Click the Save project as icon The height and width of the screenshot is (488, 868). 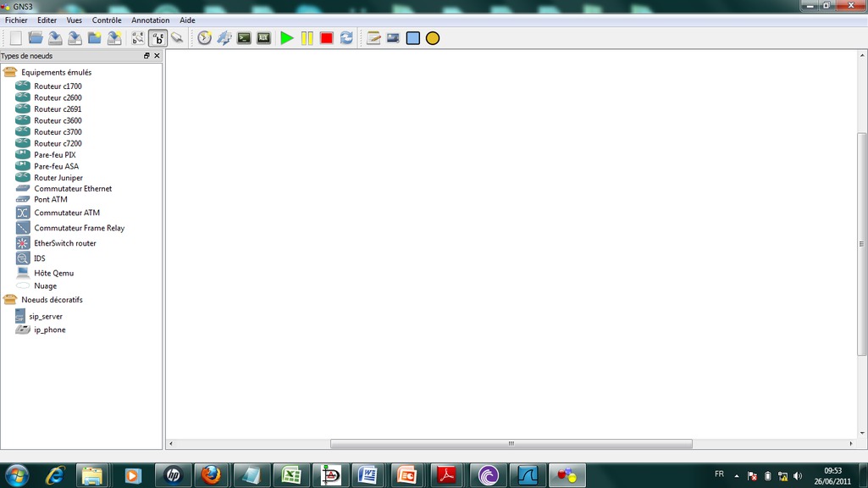[75, 38]
